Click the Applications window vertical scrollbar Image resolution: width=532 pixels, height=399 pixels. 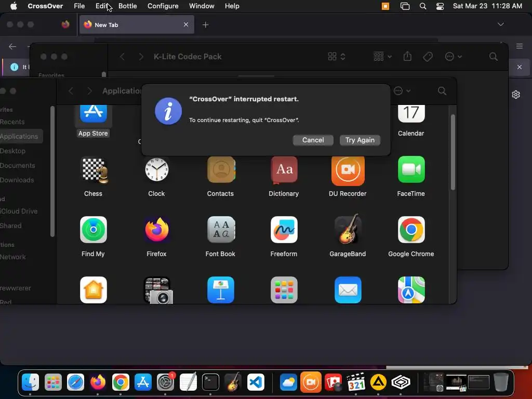tap(453, 153)
